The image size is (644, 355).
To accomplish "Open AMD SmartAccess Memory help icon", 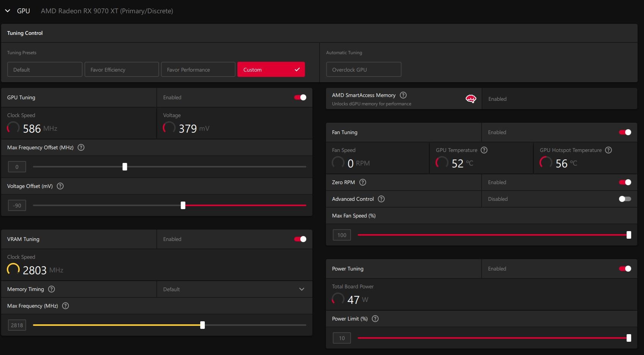I will tap(403, 95).
